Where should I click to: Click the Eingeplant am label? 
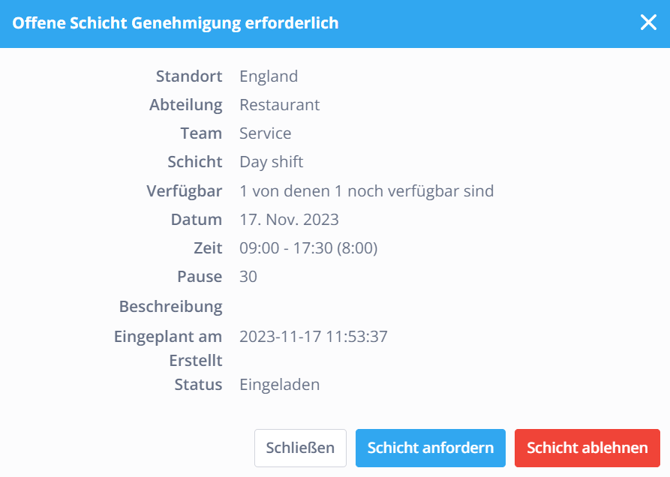pyautogui.click(x=167, y=337)
